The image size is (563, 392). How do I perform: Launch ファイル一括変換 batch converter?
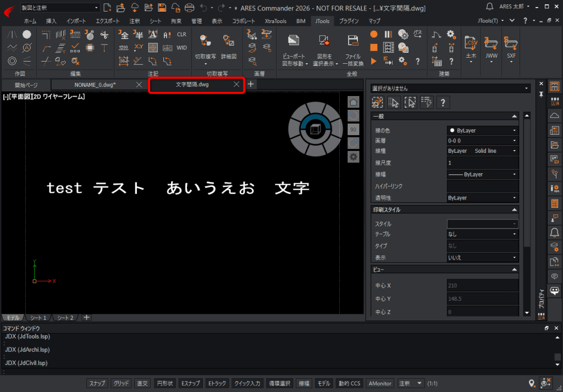[353, 50]
